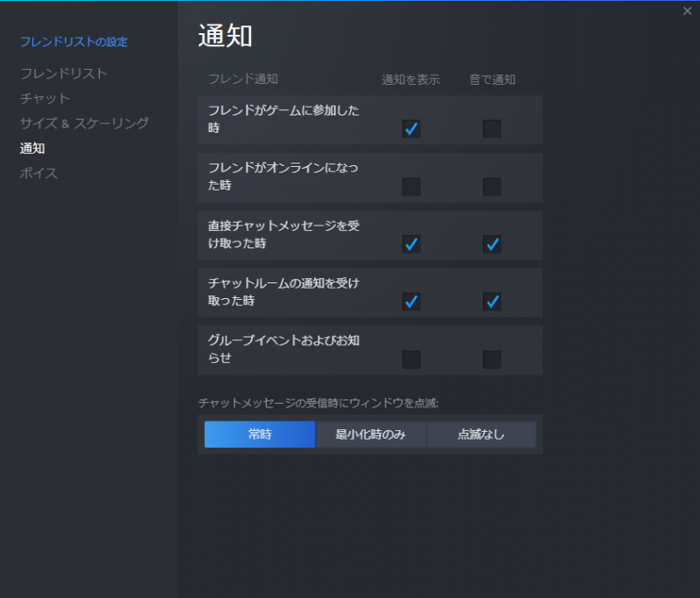
Task: Uncheck 通知を表示 for 直接チャットメッセージ
Action: click(x=411, y=245)
